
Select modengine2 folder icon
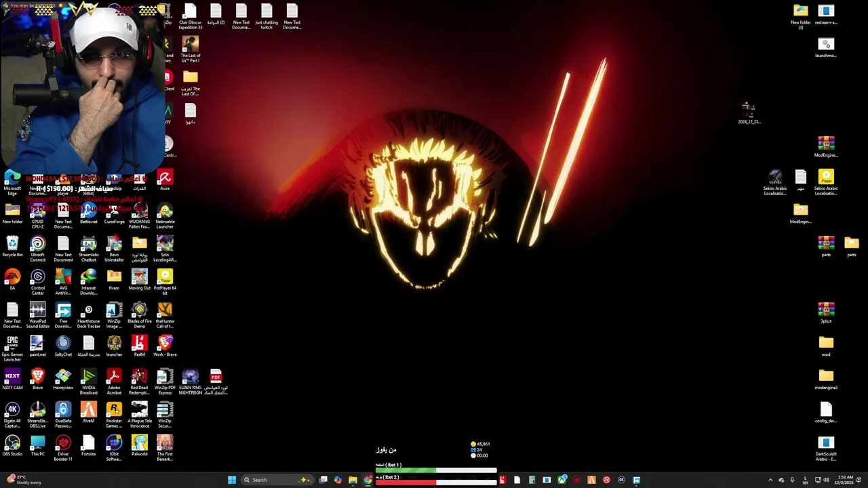click(x=826, y=380)
